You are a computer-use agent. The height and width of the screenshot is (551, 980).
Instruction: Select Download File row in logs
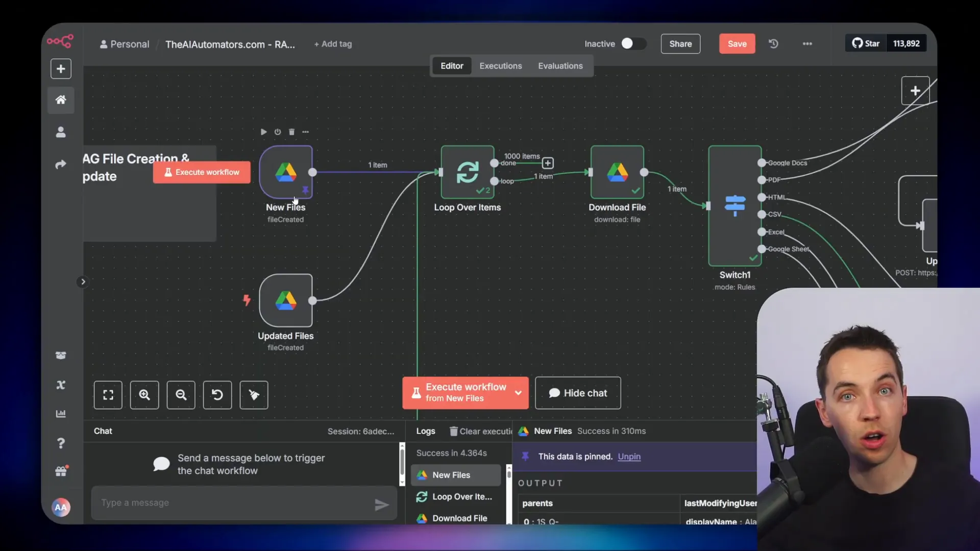pyautogui.click(x=456, y=518)
